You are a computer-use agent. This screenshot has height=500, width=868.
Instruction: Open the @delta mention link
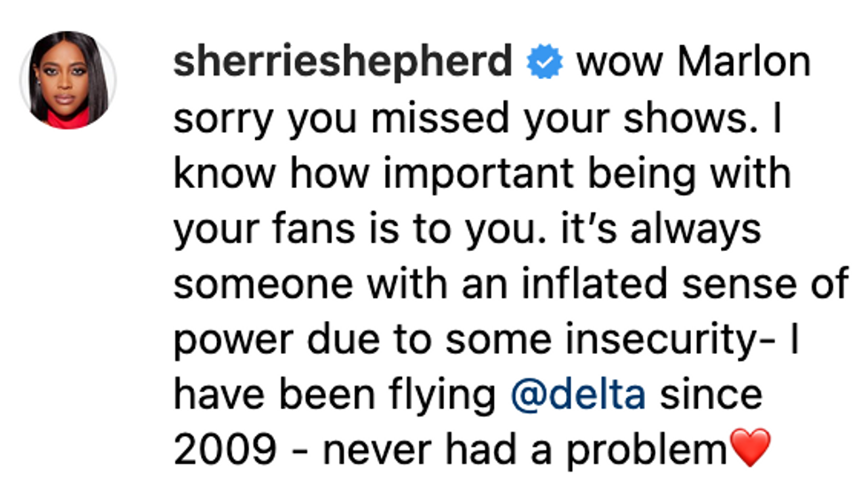577,395
